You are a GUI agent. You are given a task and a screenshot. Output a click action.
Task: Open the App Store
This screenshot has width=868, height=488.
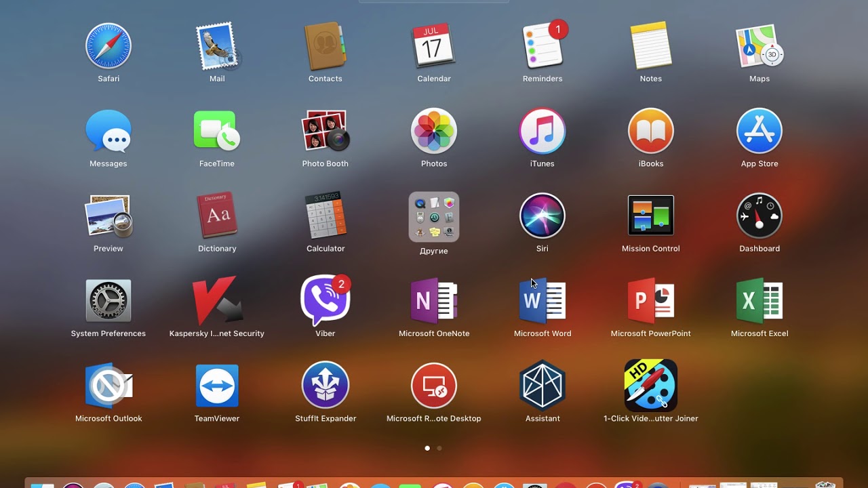[759, 131]
